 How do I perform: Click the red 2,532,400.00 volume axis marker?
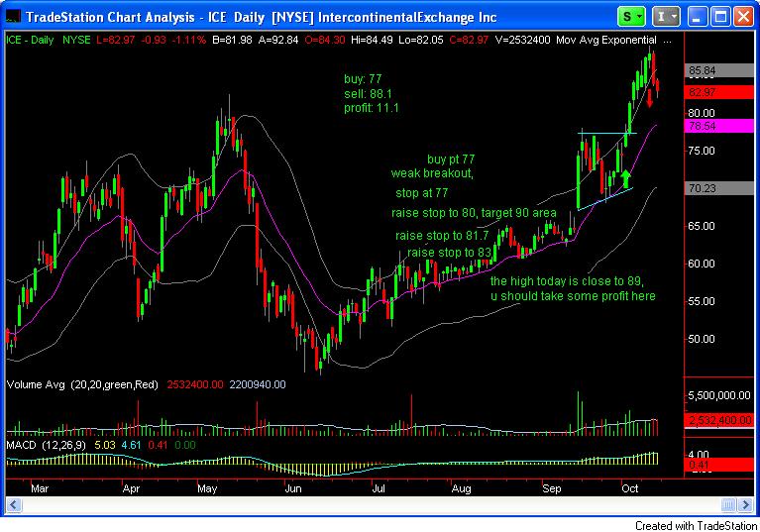[x=719, y=421]
